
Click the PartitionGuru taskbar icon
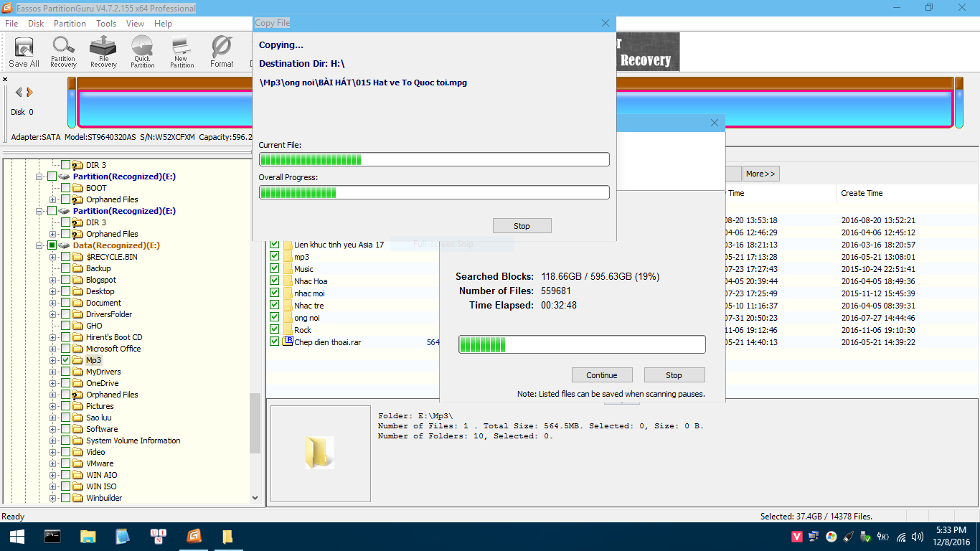click(x=193, y=536)
